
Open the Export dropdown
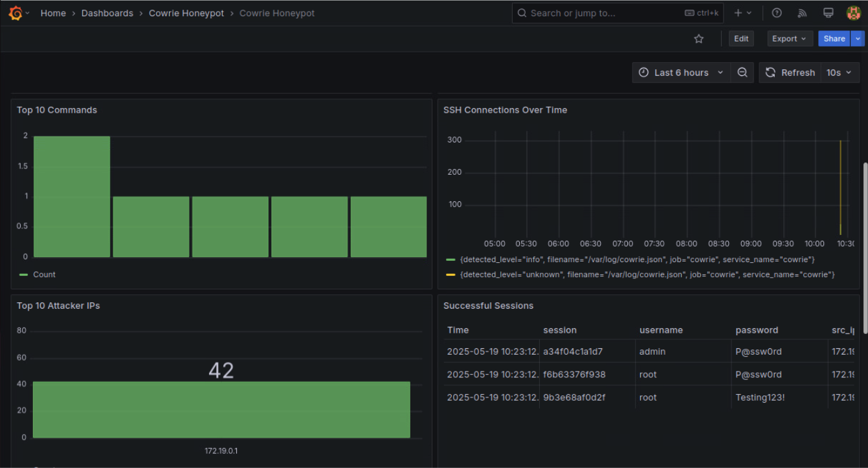pyautogui.click(x=790, y=39)
